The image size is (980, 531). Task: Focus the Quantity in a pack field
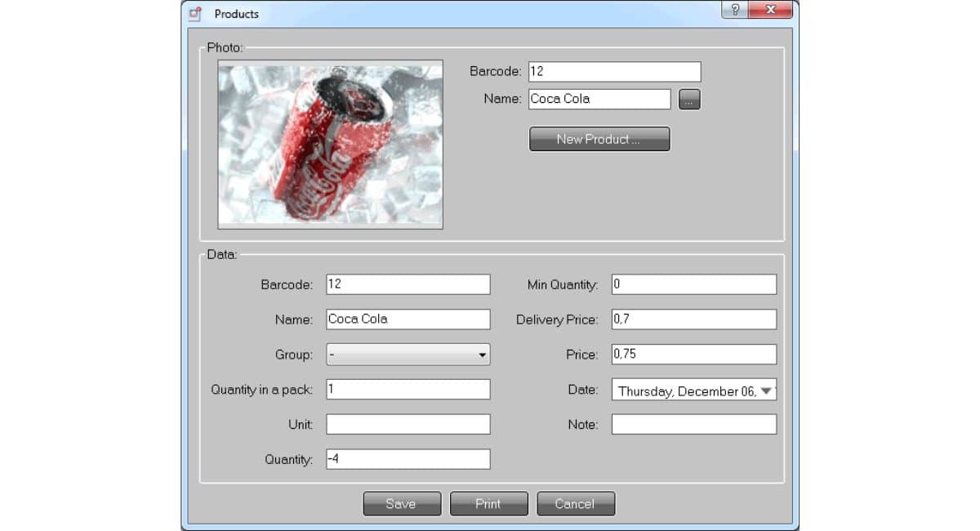click(408, 389)
